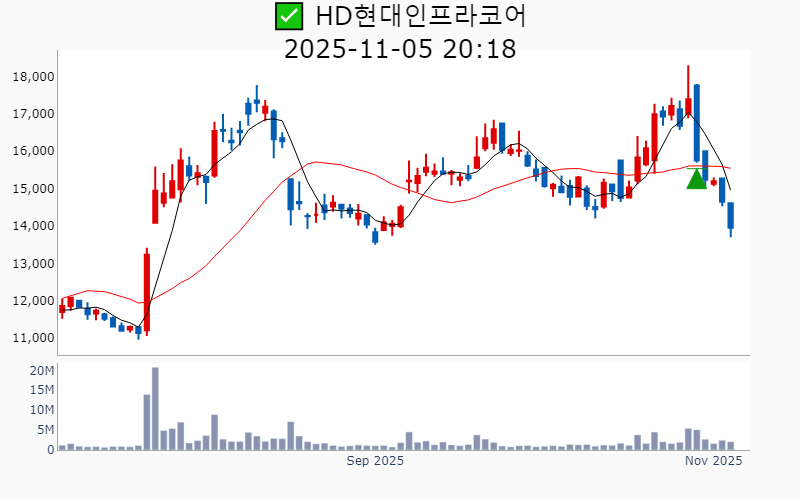Click the Sep 2025 date axis label

pyautogui.click(x=375, y=461)
